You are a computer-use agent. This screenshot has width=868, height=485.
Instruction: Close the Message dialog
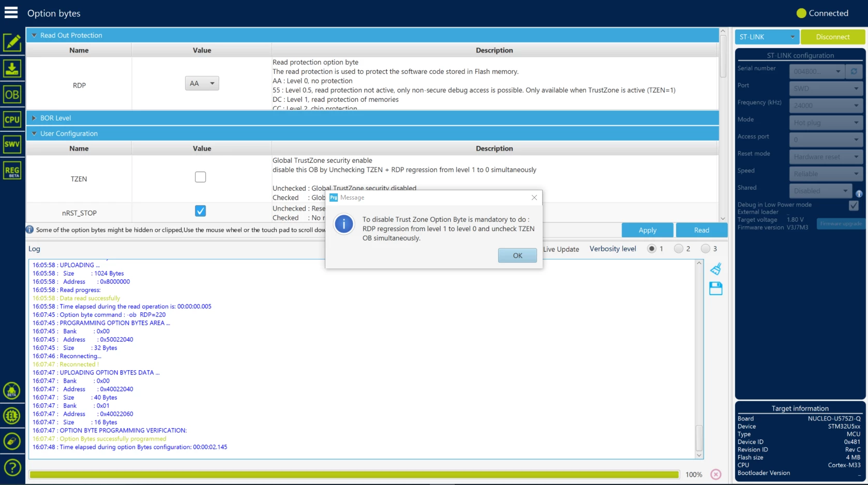(x=534, y=198)
